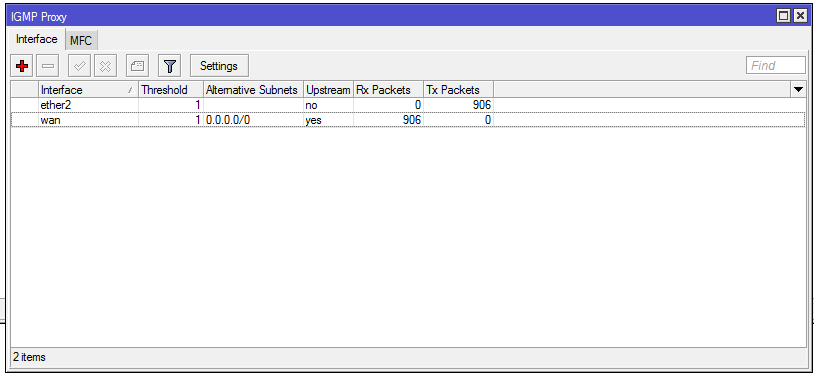The width and height of the screenshot is (819, 382).
Task: Select the Interface tab
Action: tap(37, 40)
